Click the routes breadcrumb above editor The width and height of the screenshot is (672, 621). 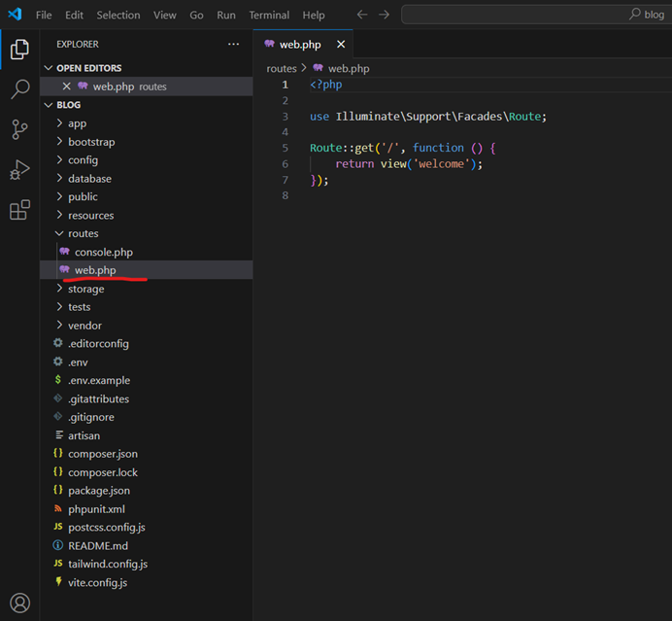tap(282, 68)
